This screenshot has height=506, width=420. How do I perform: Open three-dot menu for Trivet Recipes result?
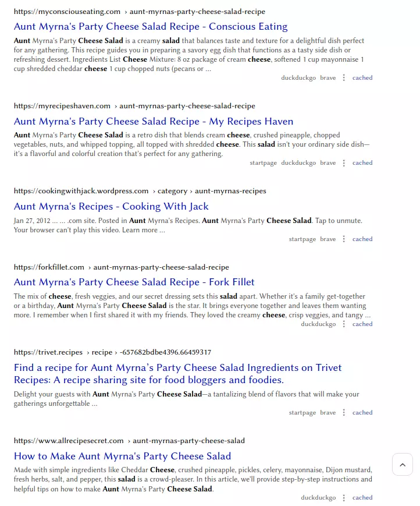tap(344, 412)
